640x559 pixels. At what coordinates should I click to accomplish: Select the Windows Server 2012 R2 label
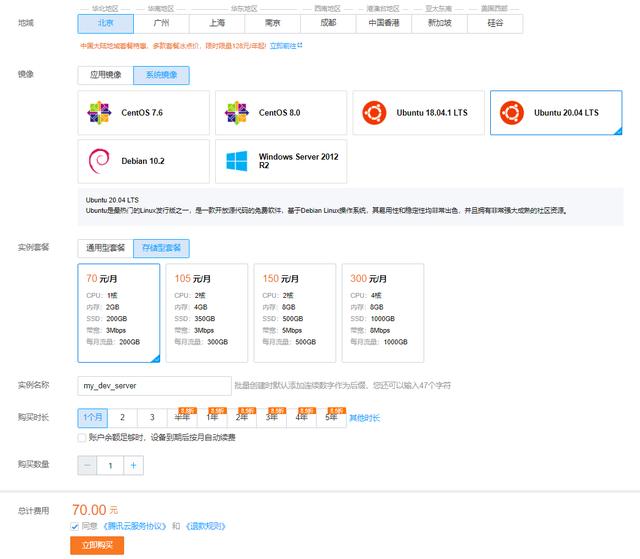coord(298,161)
